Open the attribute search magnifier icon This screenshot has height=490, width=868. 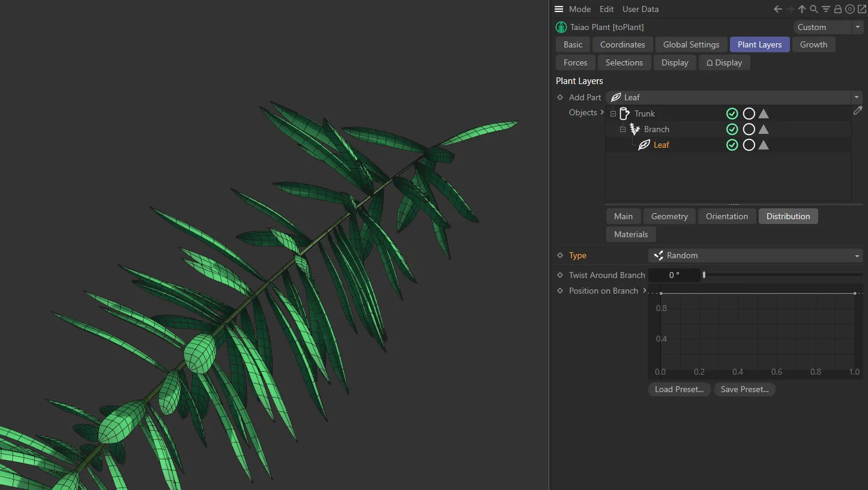tap(813, 9)
